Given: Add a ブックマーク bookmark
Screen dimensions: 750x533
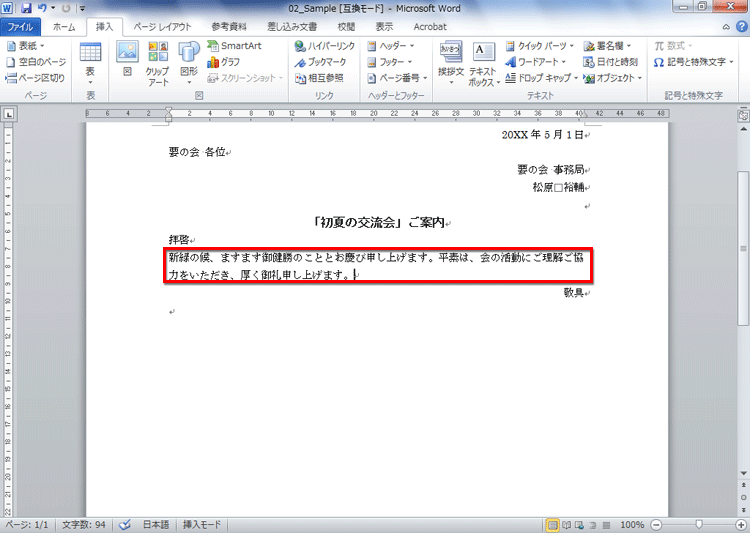Looking at the screenshot, I should [320, 62].
